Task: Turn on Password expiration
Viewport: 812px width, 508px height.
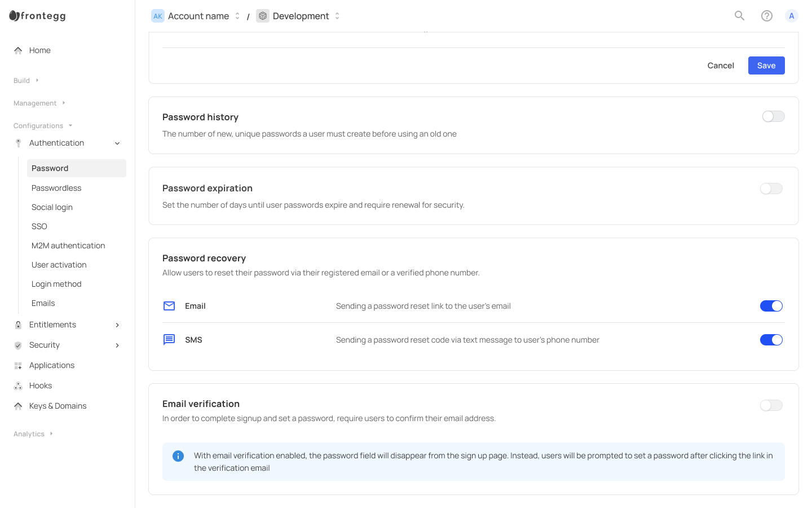Action: [x=771, y=189]
